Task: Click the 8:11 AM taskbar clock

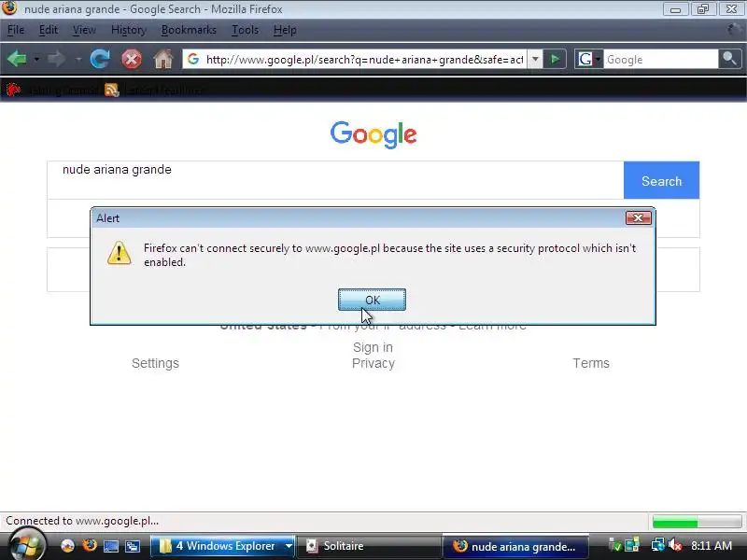Action: tap(712, 545)
